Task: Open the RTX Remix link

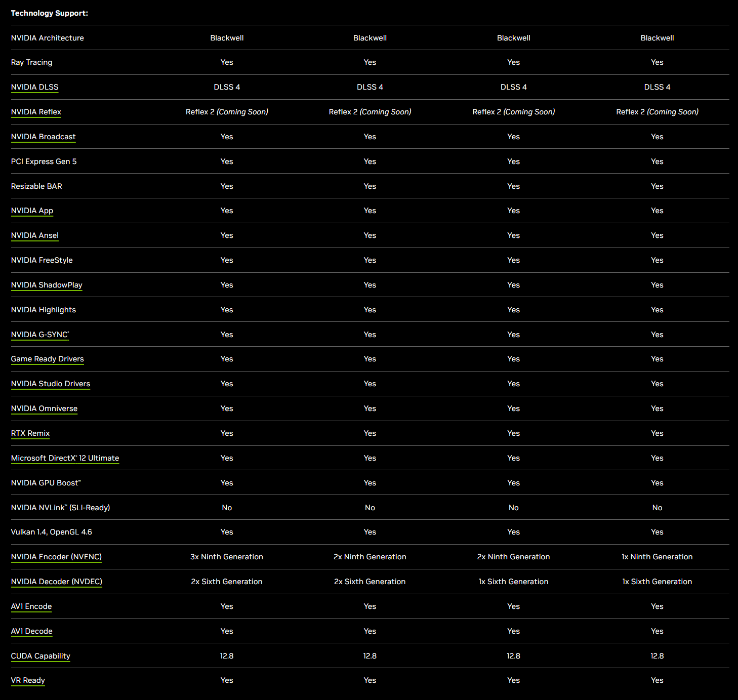Action: pos(30,433)
